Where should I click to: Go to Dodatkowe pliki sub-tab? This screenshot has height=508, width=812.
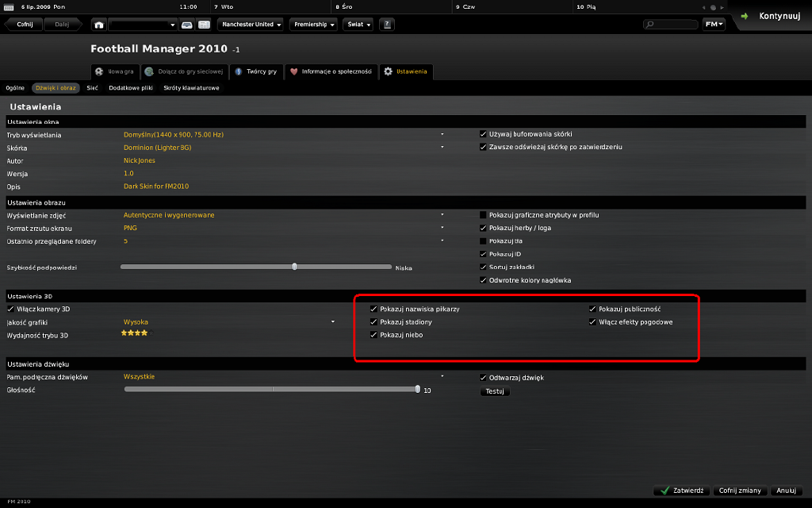point(131,88)
